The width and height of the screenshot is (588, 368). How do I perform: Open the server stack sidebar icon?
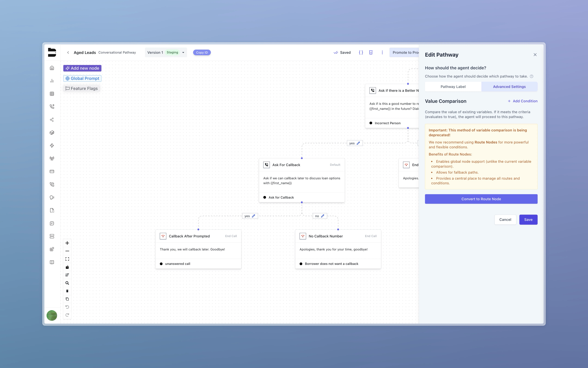pyautogui.click(x=52, y=236)
